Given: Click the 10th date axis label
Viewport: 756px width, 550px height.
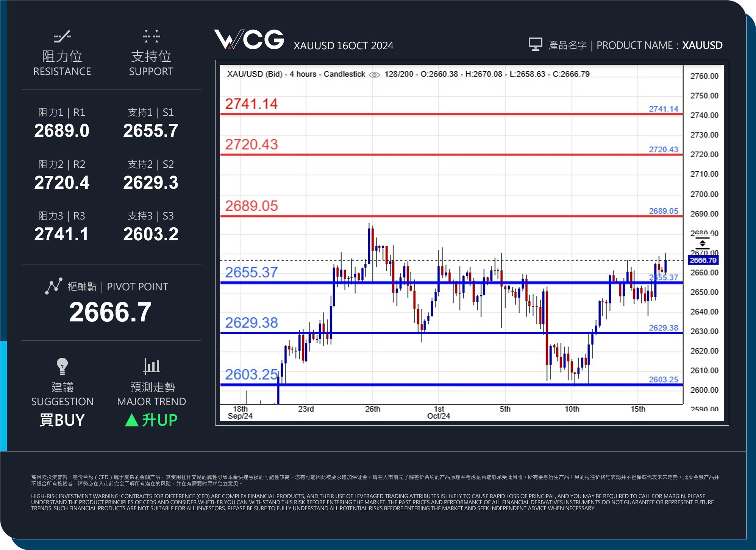Looking at the screenshot, I should 572,409.
